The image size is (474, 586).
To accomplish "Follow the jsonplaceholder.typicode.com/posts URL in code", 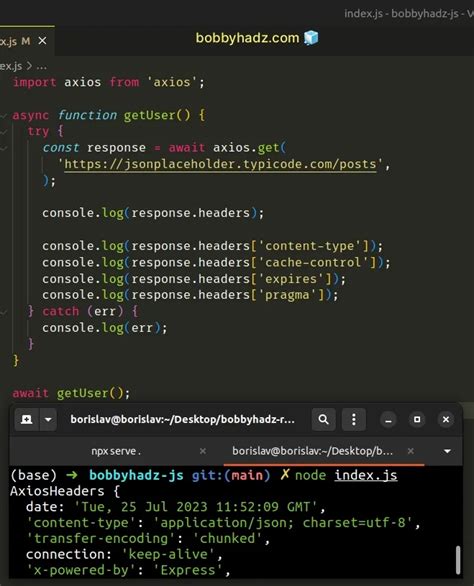I will click(x=220, y=164).
